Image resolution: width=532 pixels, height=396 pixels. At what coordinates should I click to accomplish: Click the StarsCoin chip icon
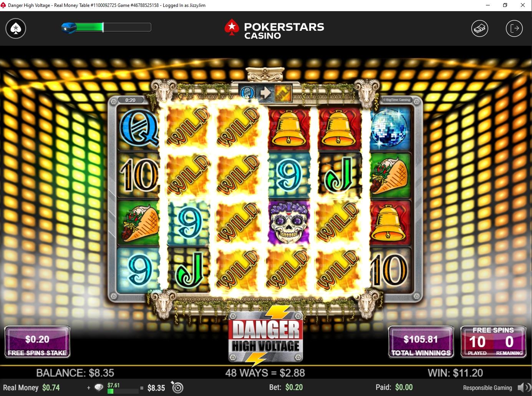(x=99, y=388)
